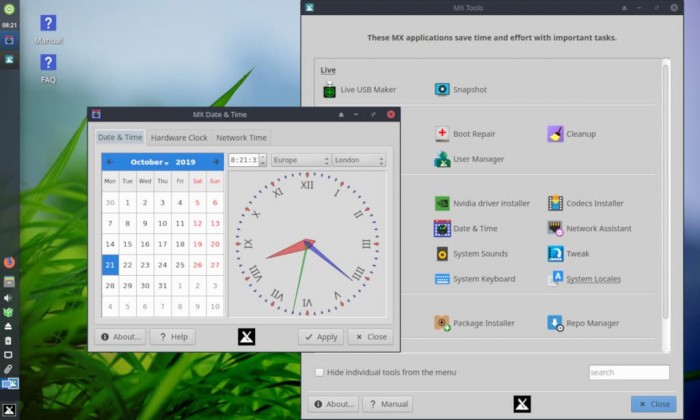Click the Cleanup broom icon

(555, 134)
